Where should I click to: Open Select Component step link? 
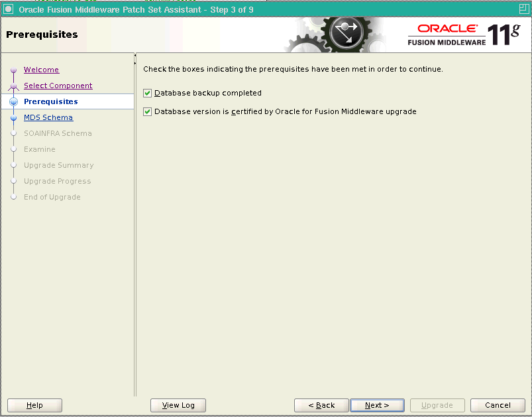(58, 86)
